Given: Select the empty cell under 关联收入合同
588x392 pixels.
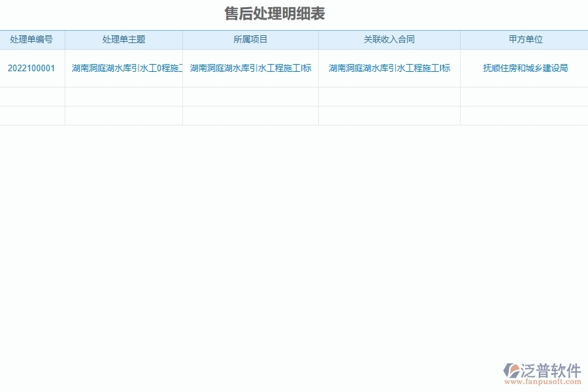Looking at the screenshot, I should (x=389, y=96).
